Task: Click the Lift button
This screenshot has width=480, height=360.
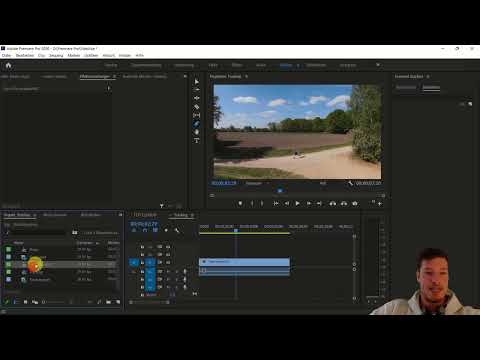Action: (333, 203)
